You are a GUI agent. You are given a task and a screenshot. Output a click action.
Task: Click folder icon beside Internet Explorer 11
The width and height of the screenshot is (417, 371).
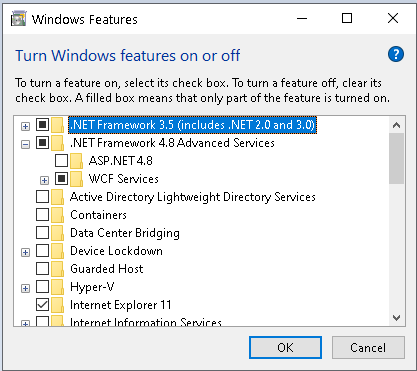(x=58, y=305)
